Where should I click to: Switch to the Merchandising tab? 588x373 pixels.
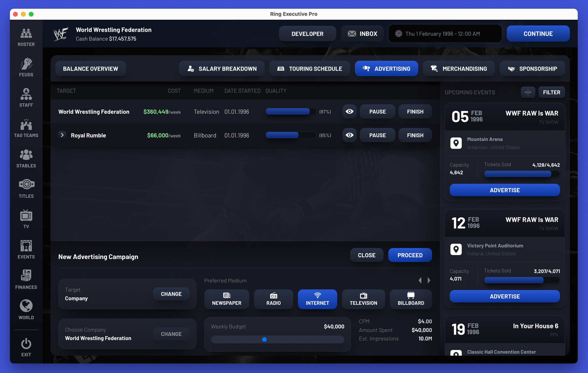click(x=458, y=68)
